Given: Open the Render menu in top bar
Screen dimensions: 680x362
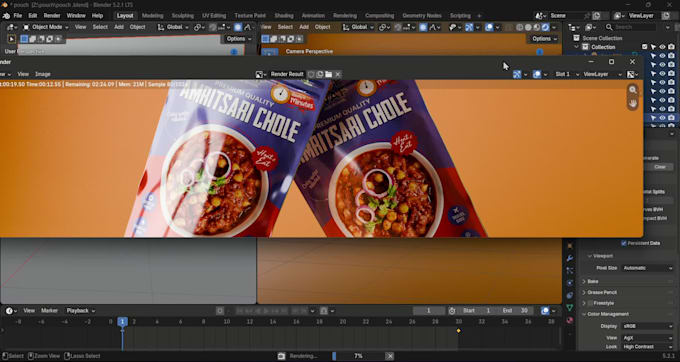Looking at the screenshot, I should (x=52, y=16).
